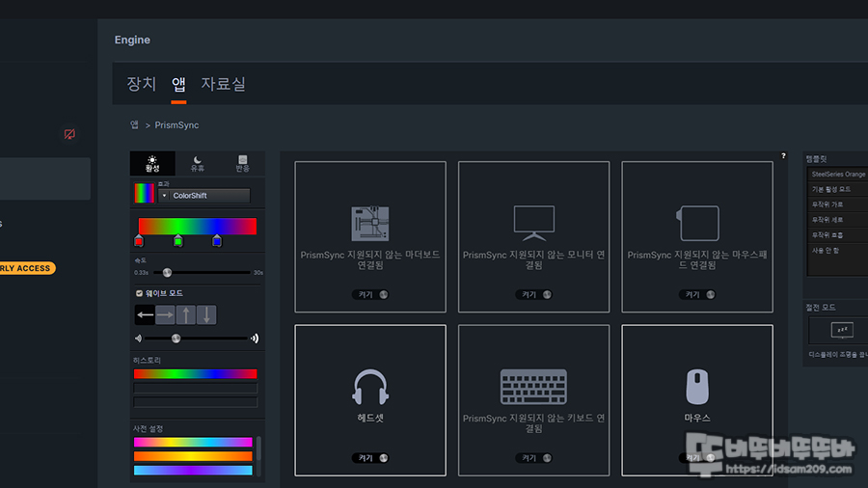Click the red crossed-out screen sidebar icon
Image resolution: width=868 pixels, height=488 pixels.
pos(69,134)
